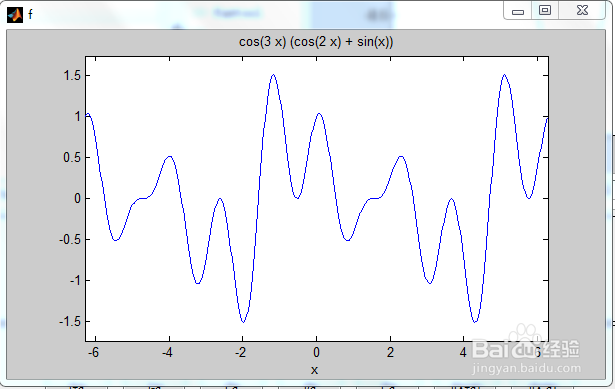Click the x-axis tick label -6
Image resolution: width=615 pixels, height=389 pixels.
click(x=93, y=353)
